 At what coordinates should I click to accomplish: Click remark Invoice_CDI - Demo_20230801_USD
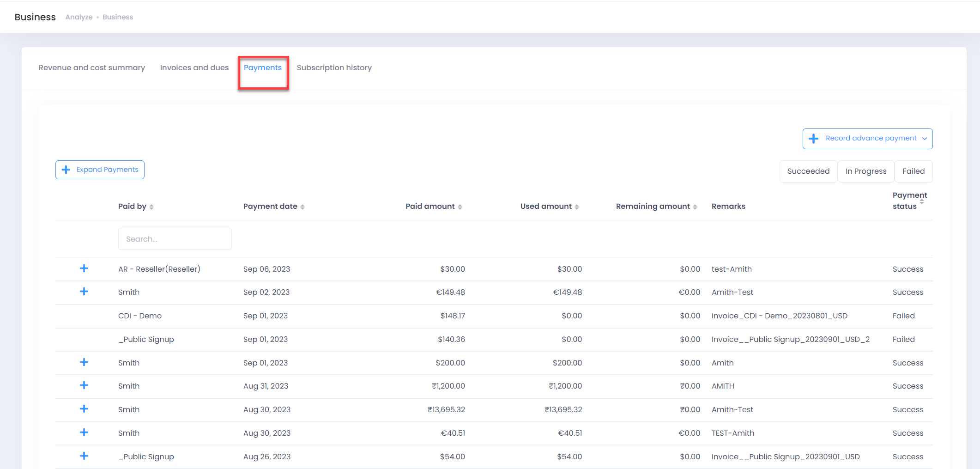[780, 316]
